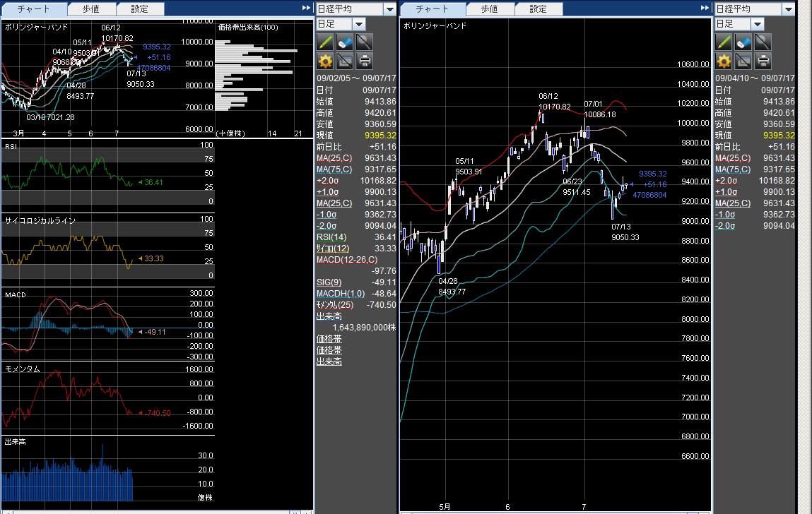Collapse left chart using top-right double arrow
The height and width of the screenshot is (514, 812).
pyautogui.click(x=305, y=8)
